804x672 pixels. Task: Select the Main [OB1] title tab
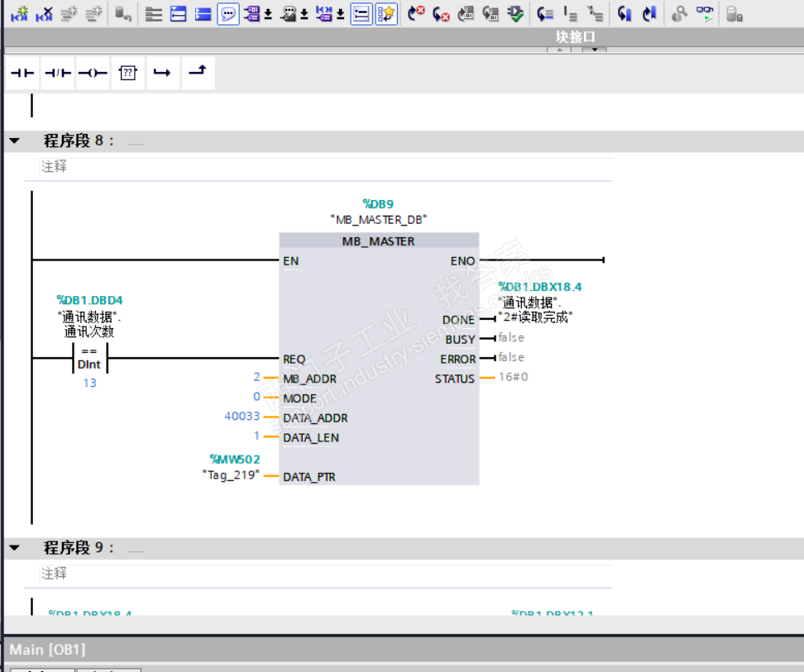click(47, 650)
